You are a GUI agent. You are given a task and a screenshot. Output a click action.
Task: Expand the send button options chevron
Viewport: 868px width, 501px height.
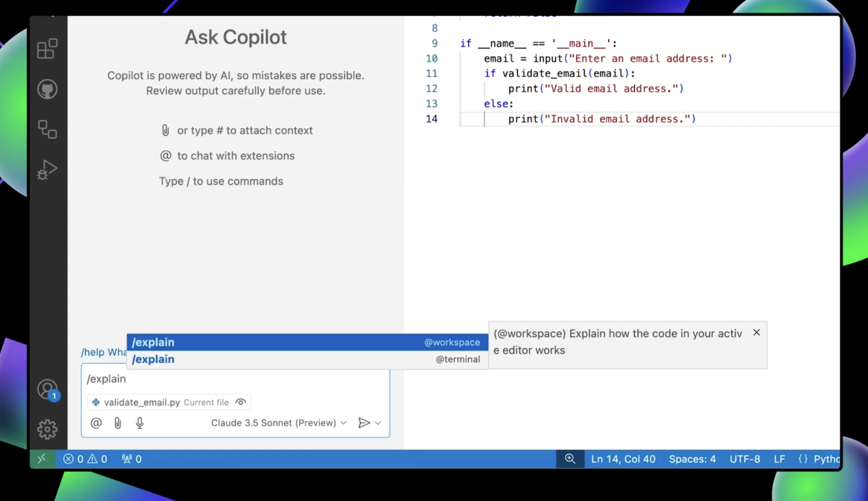pos(378,423)
